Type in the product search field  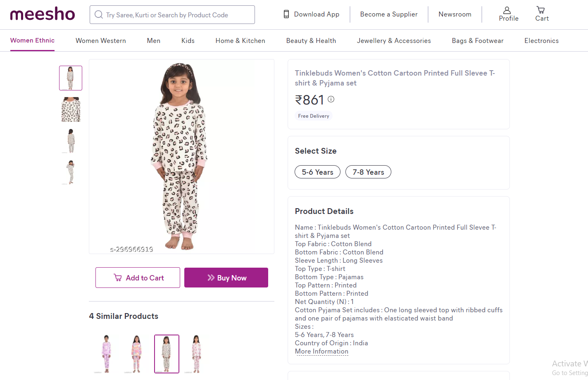(178, 15)
